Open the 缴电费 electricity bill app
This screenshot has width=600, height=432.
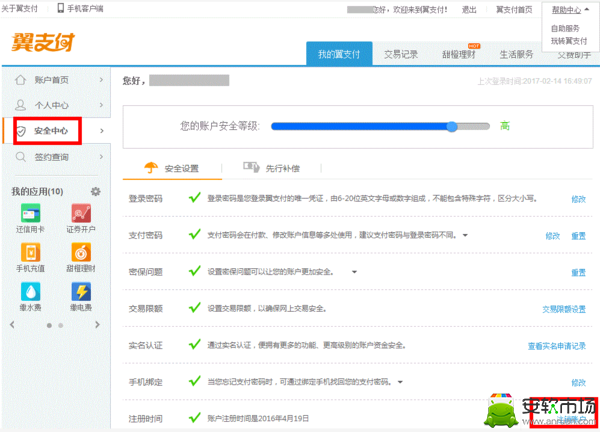pos(81,291)
